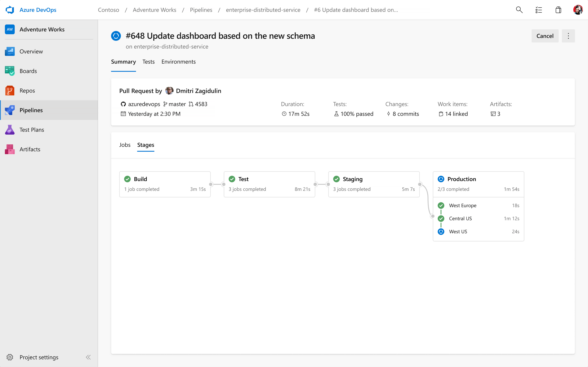Viewport: 588px width, 367px height.
Task: Open Test Plans from the sidebar
Action: pyautogui.click(x=32, y=130)
